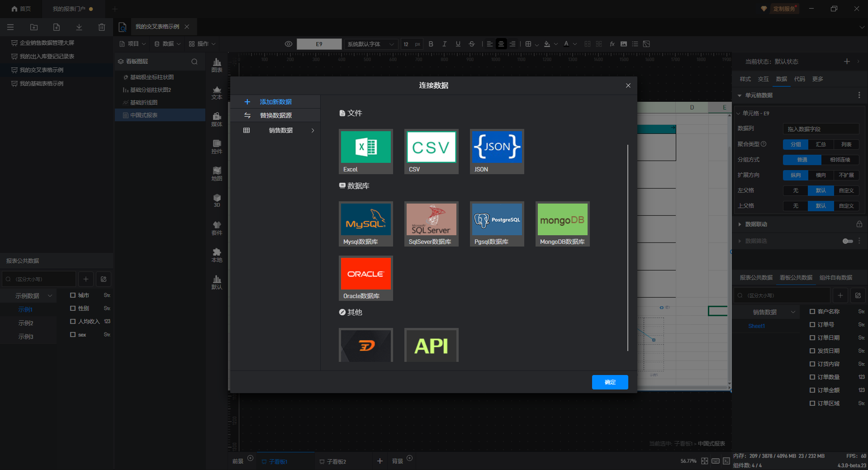Confirm with the 确定 button
This screenshot has height=470, width=868.
pos(610,382)
